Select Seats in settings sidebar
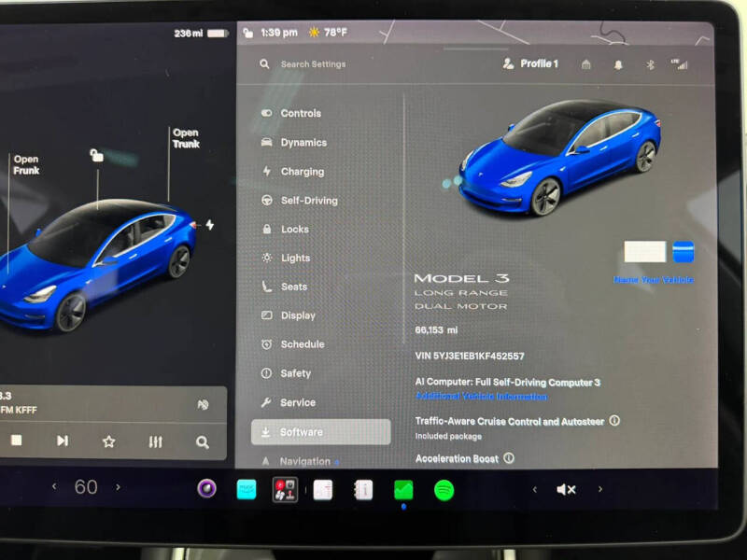 point(285,287)
